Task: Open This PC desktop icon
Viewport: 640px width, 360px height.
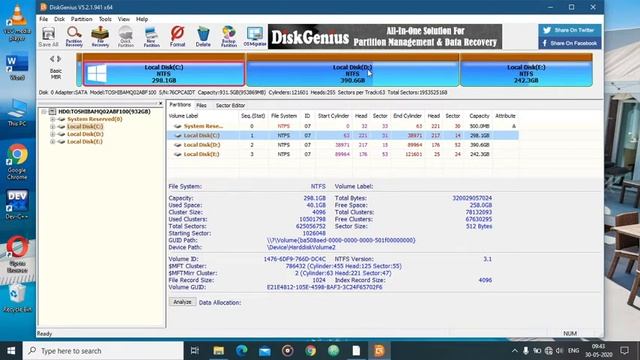Action: (17, 112)
